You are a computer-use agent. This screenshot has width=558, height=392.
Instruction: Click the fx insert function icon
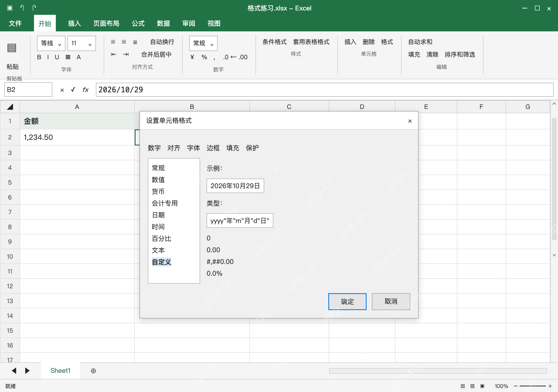coord(85,90)
